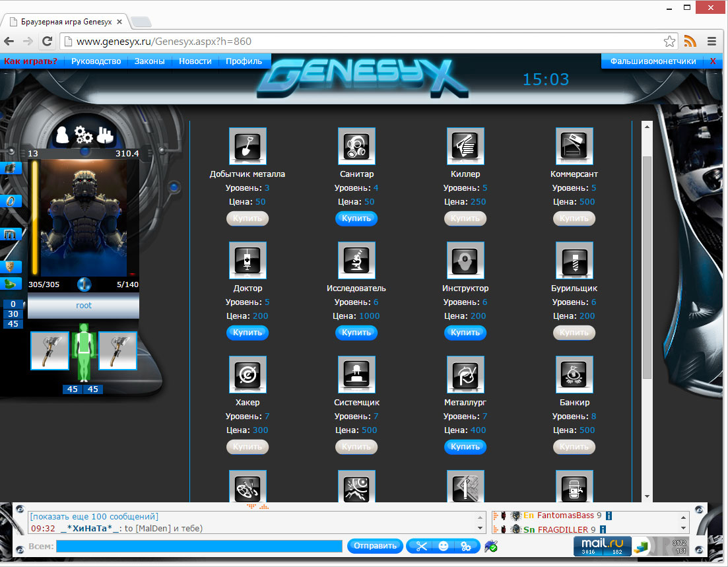
Task: Click disabled Купить under Банкир
Action: pos(574,447)
